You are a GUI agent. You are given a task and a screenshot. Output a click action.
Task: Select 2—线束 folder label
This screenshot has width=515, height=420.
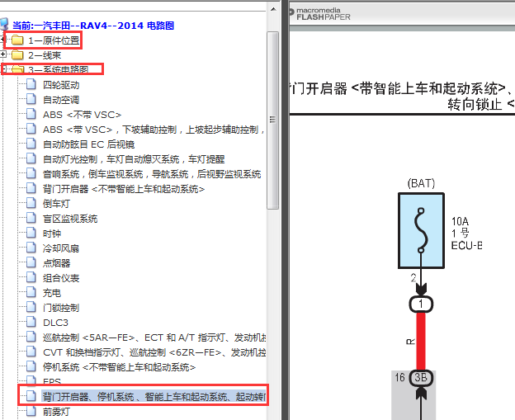(x=45, y=55)
